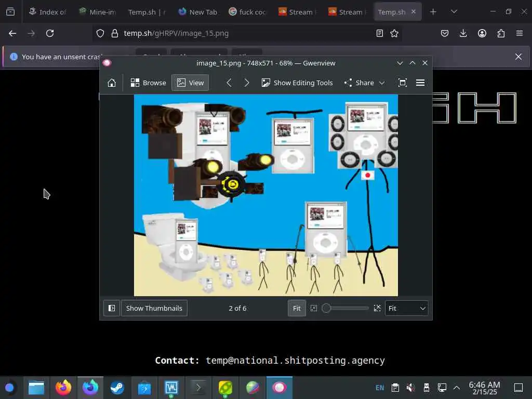Click the Gwenview application icon in titlebar
This screenshot has height=399, width=532.
(107, 63)
